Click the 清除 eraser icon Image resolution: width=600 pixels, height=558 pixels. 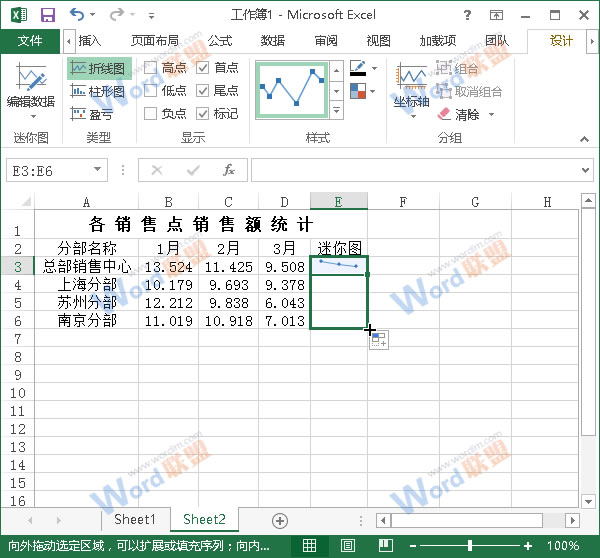(445, 114)
